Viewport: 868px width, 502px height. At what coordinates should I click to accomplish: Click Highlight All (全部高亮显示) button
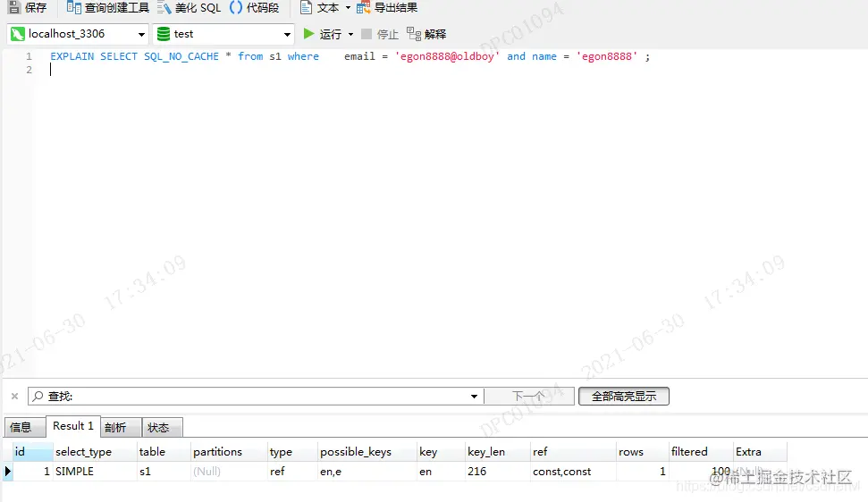click(x=624, y=396)
